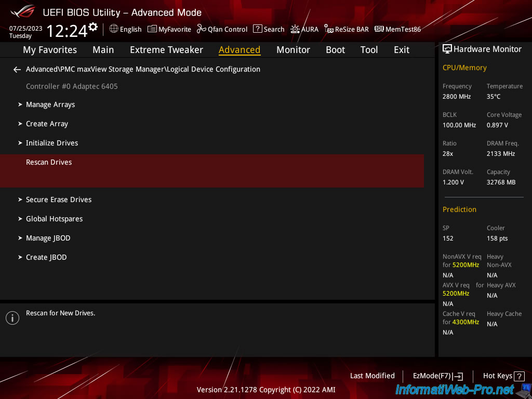Select the Advanced tab
The image size is (532, 399).
[240, 50]
